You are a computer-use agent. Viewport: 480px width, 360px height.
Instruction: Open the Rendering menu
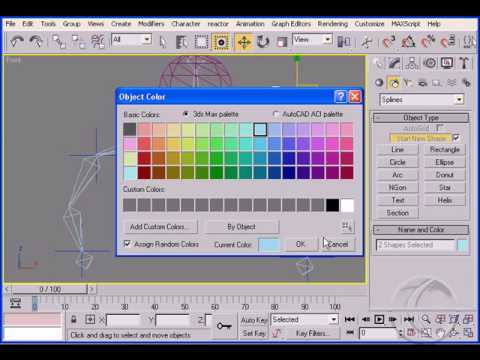click(333, 24)
